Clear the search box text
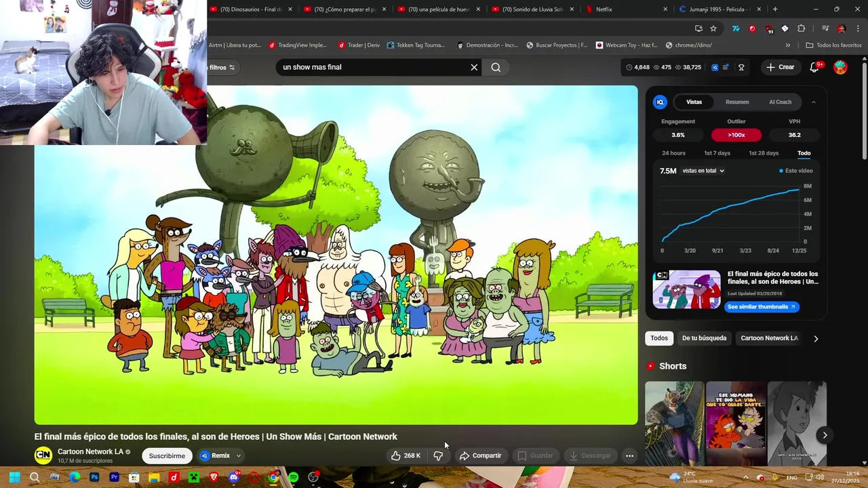The width and height of the screenshot is (868, 488). click(x=474, y=67)
